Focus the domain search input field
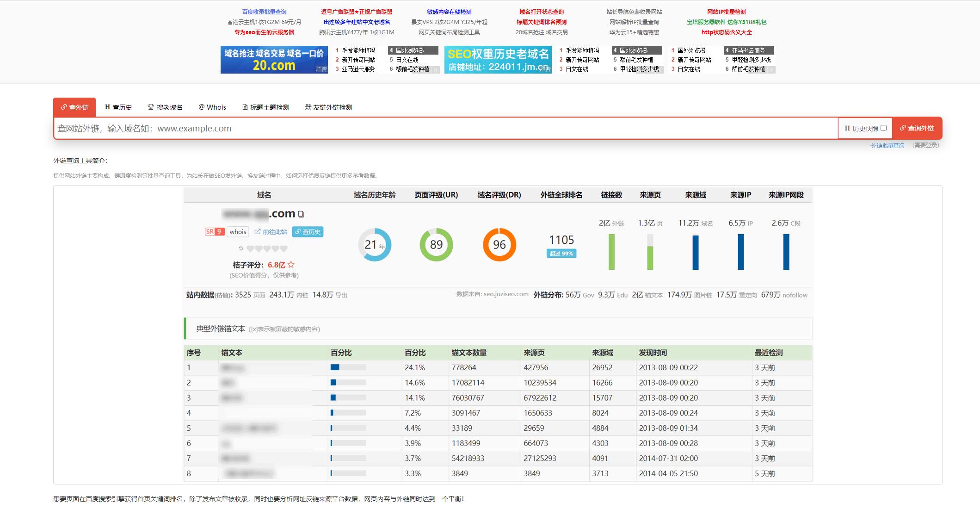This screenshot has width=980, height=509. (446, 128)
